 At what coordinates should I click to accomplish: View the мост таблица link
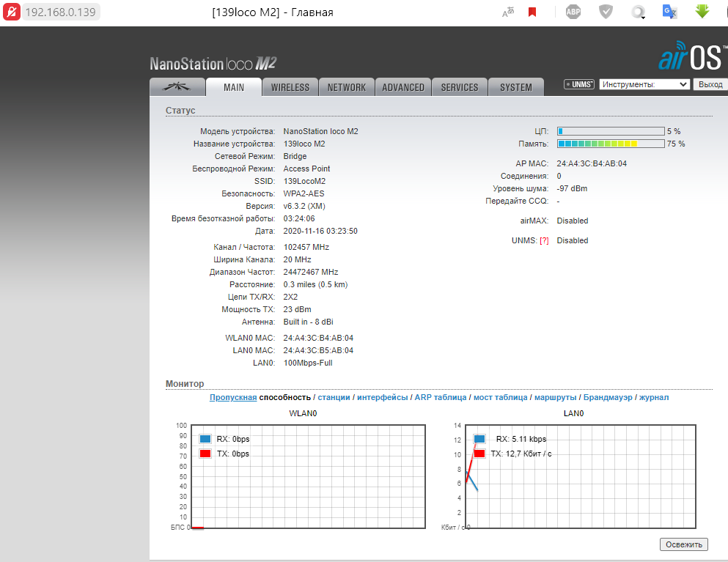tap(501, 397)
